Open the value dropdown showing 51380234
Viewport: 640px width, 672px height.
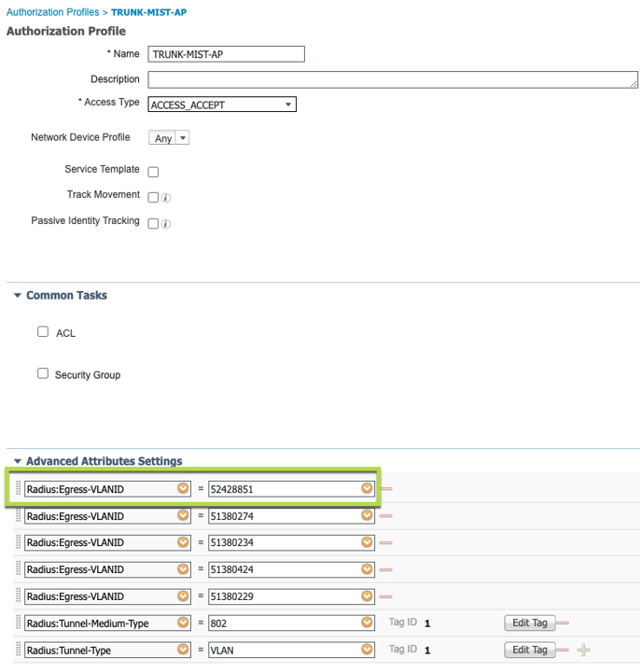367,541
